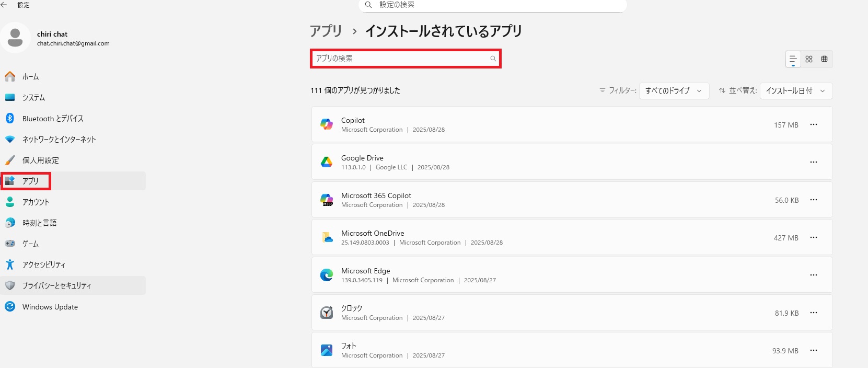Open more options for クロック
This screenshot has height=368, width=868.
pyautogui.click(x=814, y=313)
